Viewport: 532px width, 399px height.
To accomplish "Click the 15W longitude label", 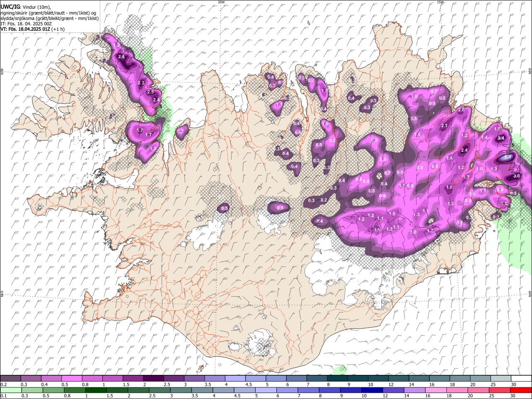I will [x=440, y=2].
